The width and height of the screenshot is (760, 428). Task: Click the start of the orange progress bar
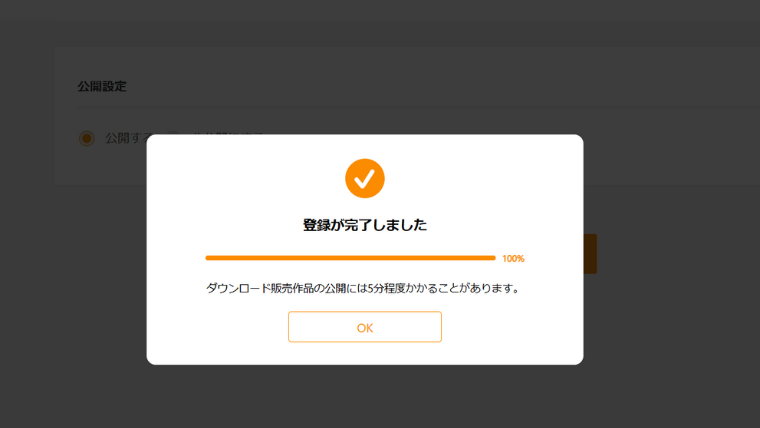(209, 258)
